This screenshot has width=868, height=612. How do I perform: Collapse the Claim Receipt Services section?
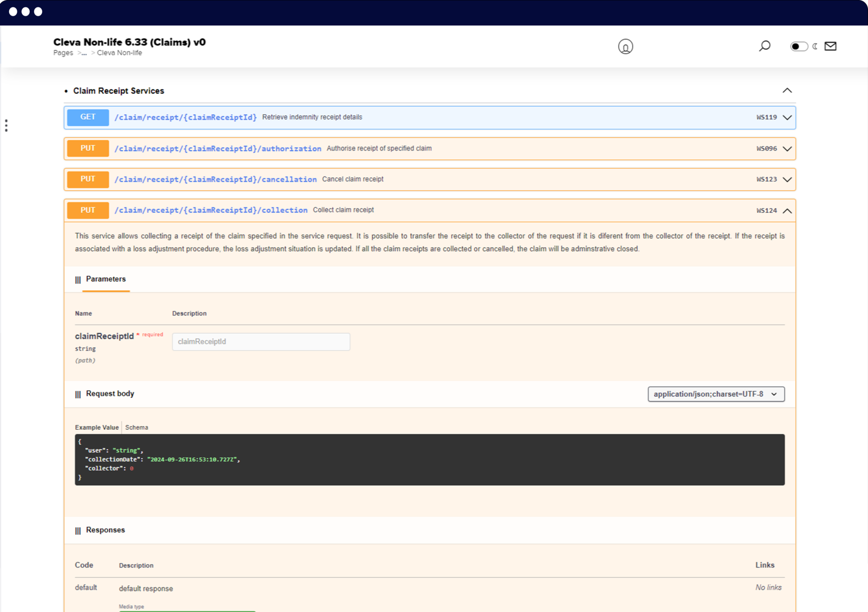tap(787, 90)
